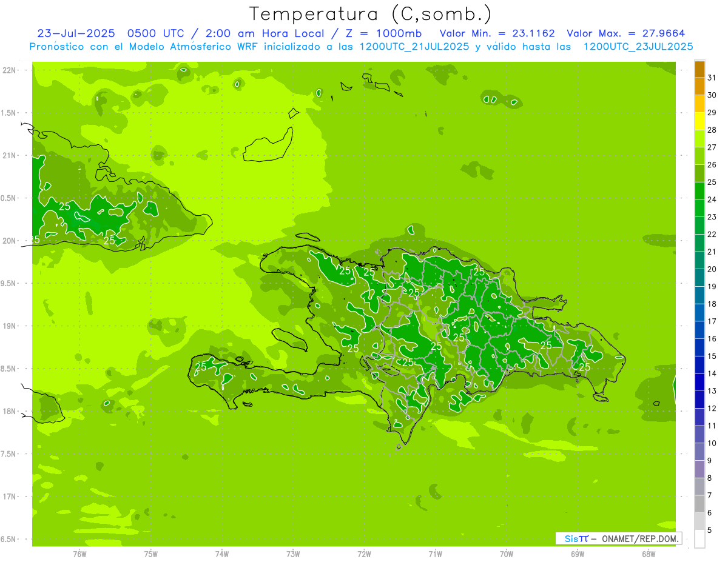Click the color-scale label '8'
This screenshot has width=728, height=562.
[x=710, y=478]
